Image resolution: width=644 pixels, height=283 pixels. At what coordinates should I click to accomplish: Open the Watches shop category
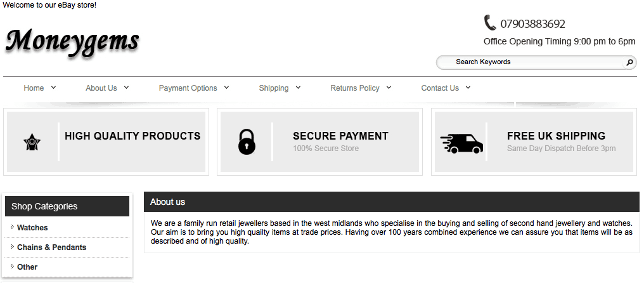click(x=32, y=228)
